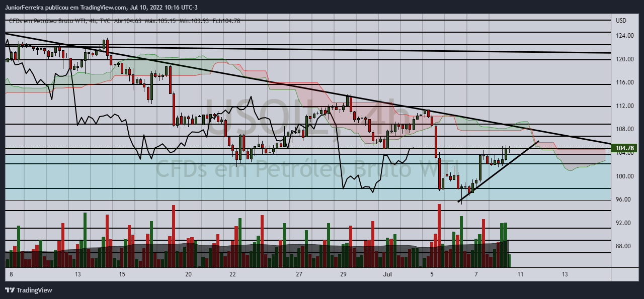Image resolution: width=644 pixels, height=299 pixels.
Task: Click the date label 11 on the time axis
Action: tap(520, 274)
